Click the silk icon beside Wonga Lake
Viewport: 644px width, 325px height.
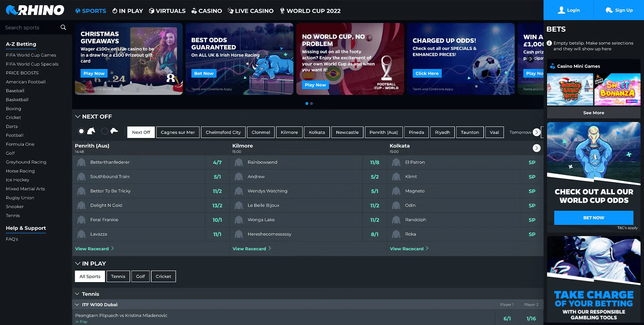coord(239,220)
